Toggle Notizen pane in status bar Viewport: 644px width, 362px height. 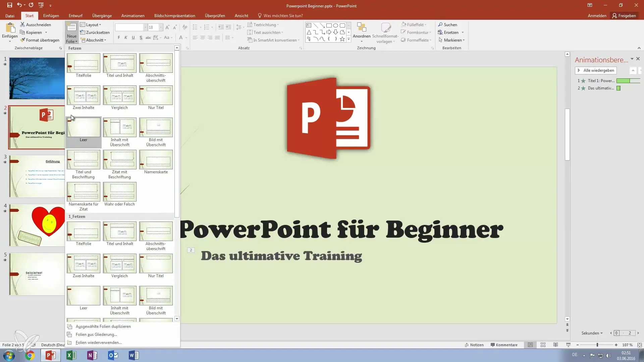[x=474, y=345]
